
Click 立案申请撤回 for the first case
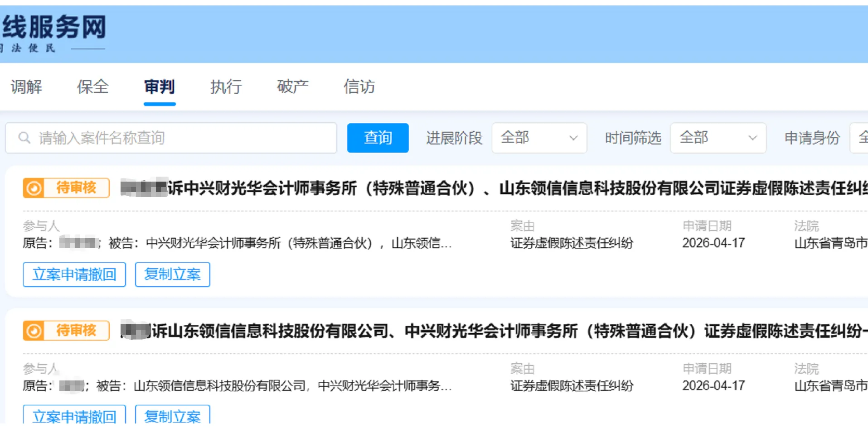[x=74, y=274]
